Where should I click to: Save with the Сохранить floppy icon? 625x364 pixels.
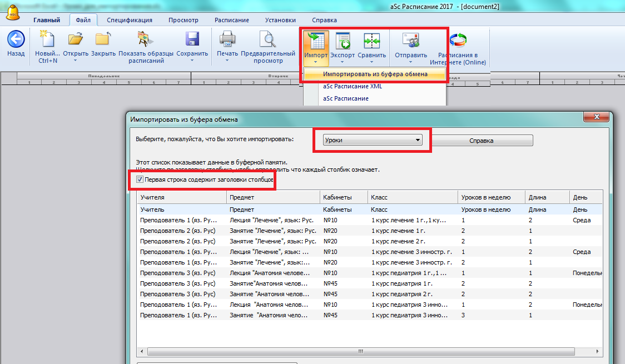click(x=192, y=39)
